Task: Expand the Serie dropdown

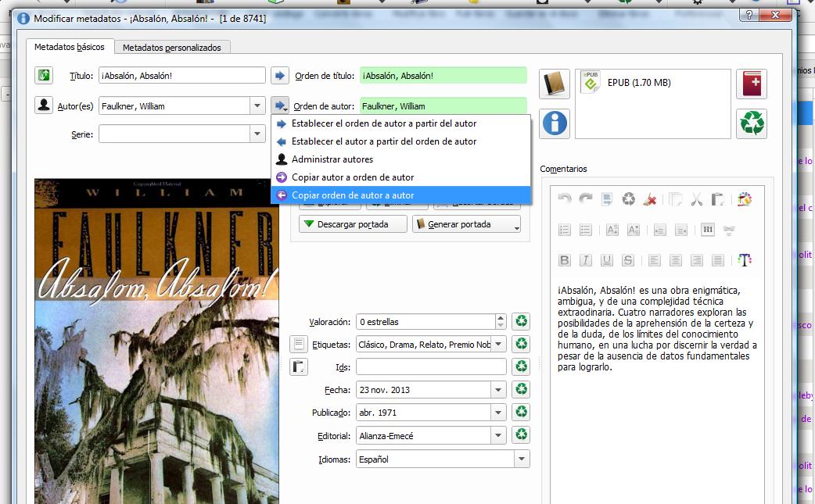Action: [257, 134]
